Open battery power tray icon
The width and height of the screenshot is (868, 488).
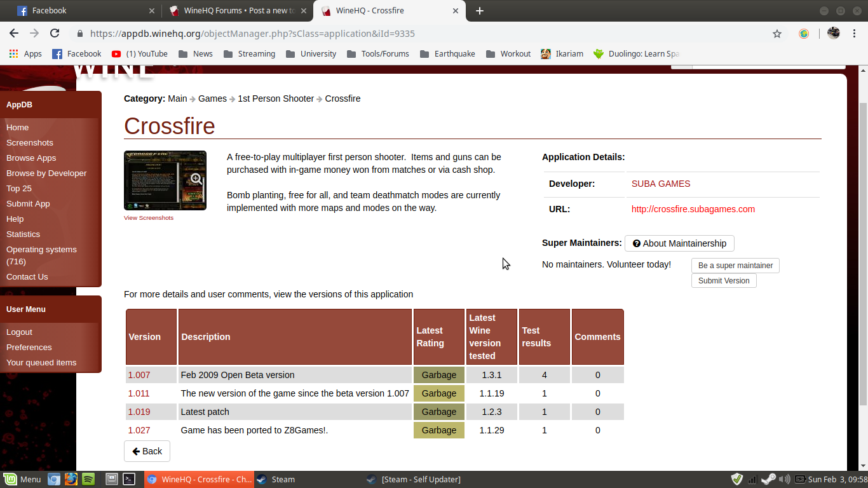[x=800, y=480]
